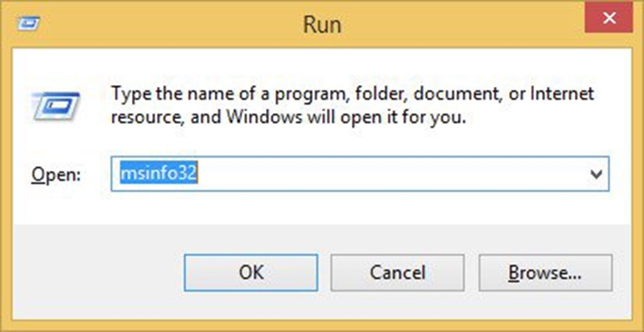Click the Cancel button
644x332 pixels.
click(397, 273)
